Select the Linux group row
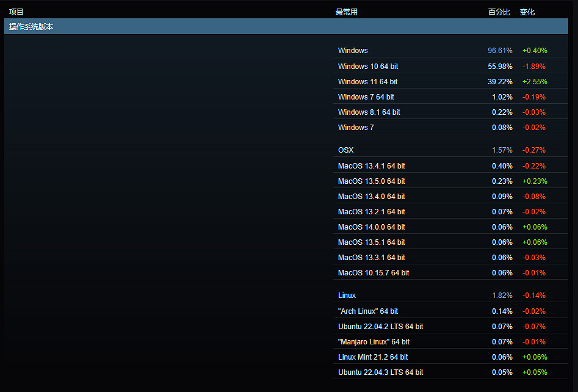The image size is (578, 392). point(347,296)
